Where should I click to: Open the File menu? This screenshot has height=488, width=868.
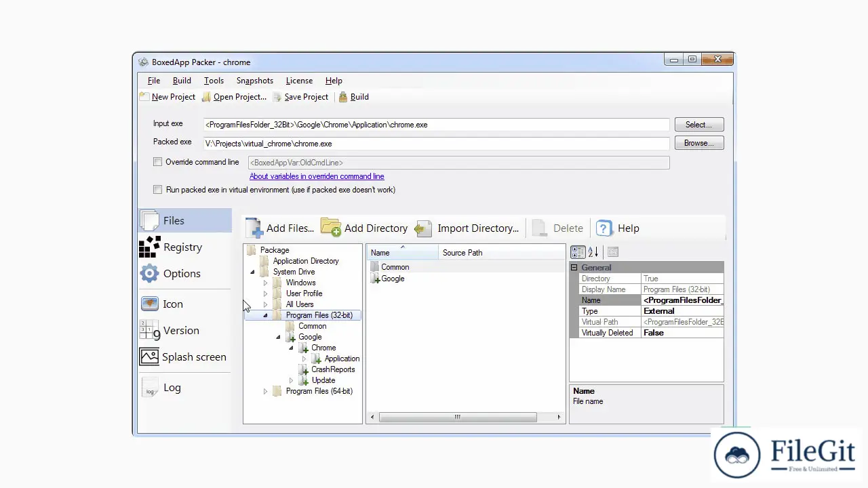pos(154,81)
